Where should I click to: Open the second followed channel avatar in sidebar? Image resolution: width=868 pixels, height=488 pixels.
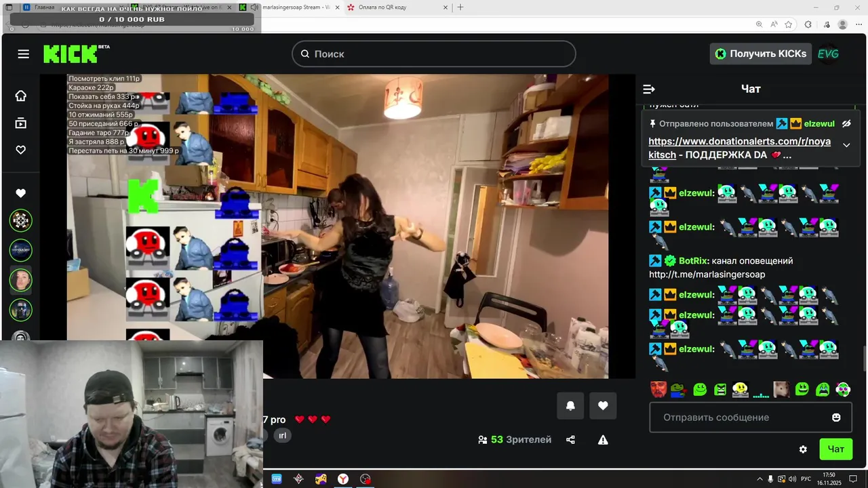(21, 250)
